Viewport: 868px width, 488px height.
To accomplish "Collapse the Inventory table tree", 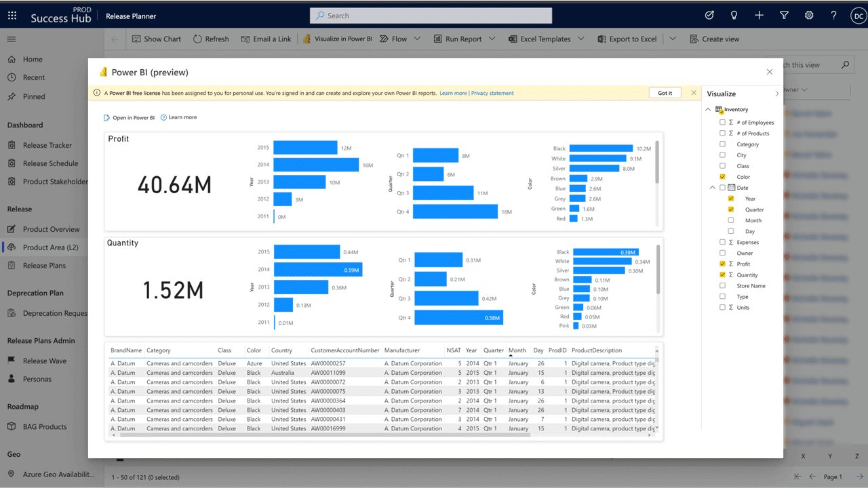I will point(709,109).
